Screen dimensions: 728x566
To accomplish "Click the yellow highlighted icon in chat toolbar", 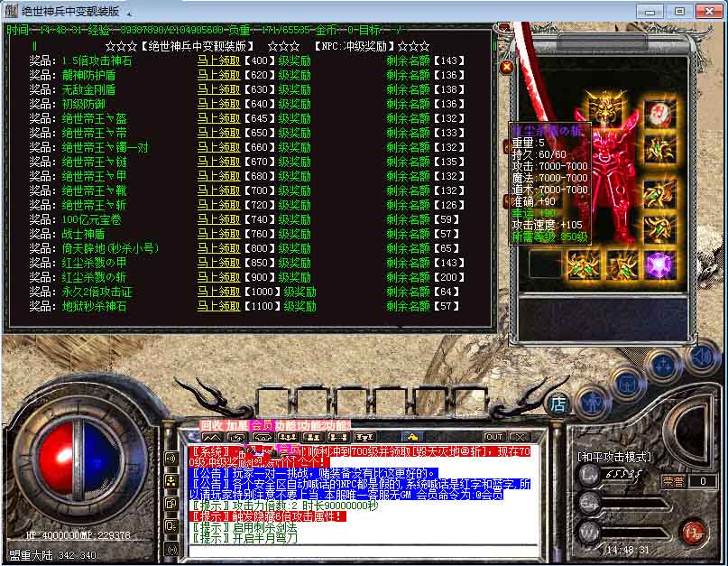I will [412, 437].
